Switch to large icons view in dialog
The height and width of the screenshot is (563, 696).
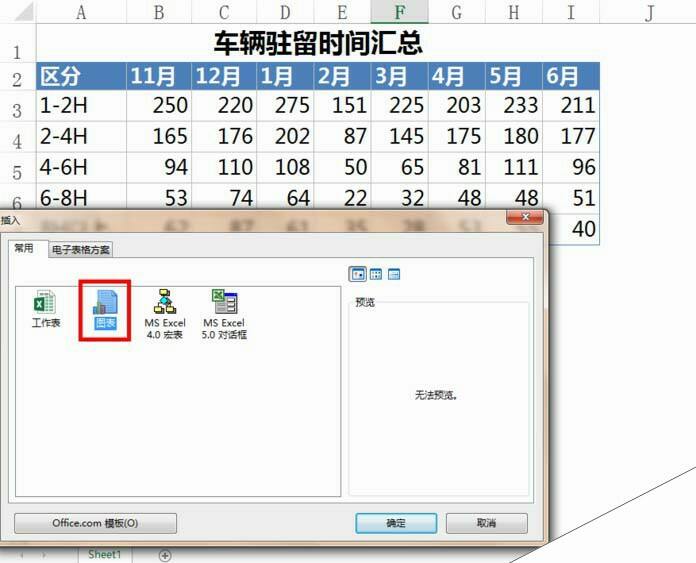358,274
